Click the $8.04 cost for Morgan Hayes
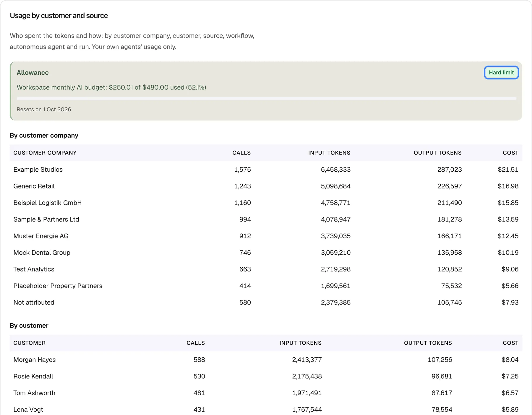The image size is (532, 415). [x=510, y=359]
